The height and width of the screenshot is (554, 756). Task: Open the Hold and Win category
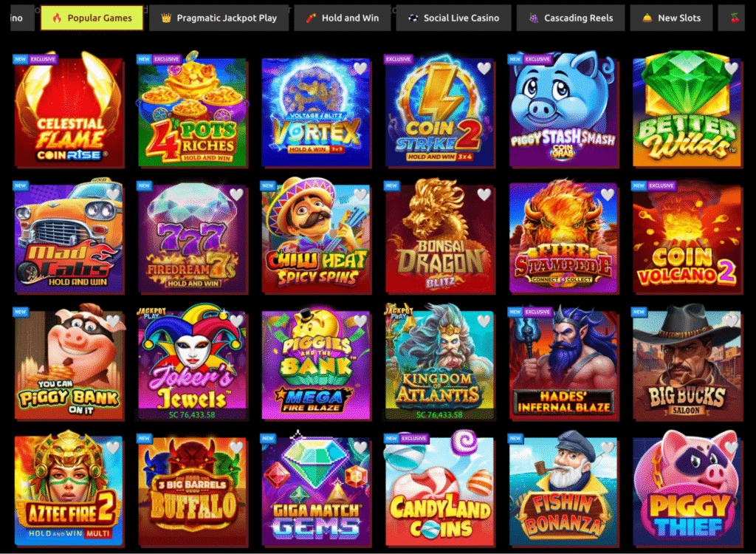343,18
